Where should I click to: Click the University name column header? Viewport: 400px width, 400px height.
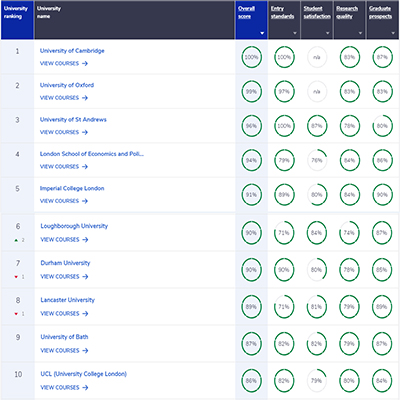point(134,20)
